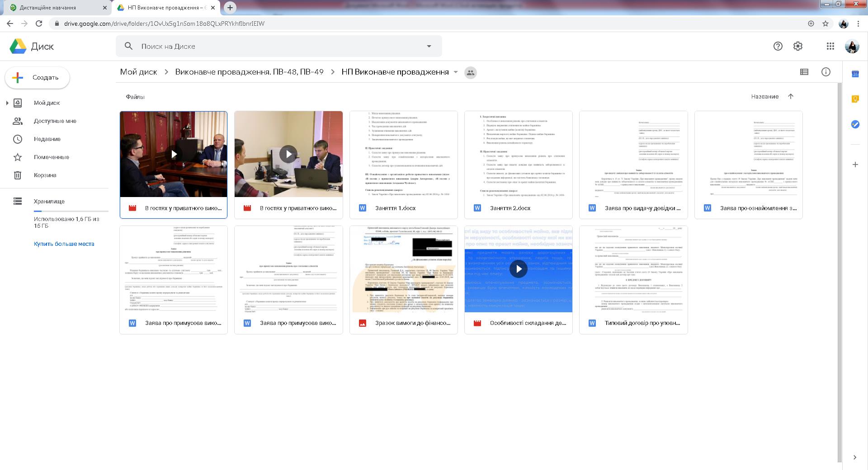The width and height of the screenshot is (868, 470).
Task: Open Недавние section
Action: click(x=47, y=139)
